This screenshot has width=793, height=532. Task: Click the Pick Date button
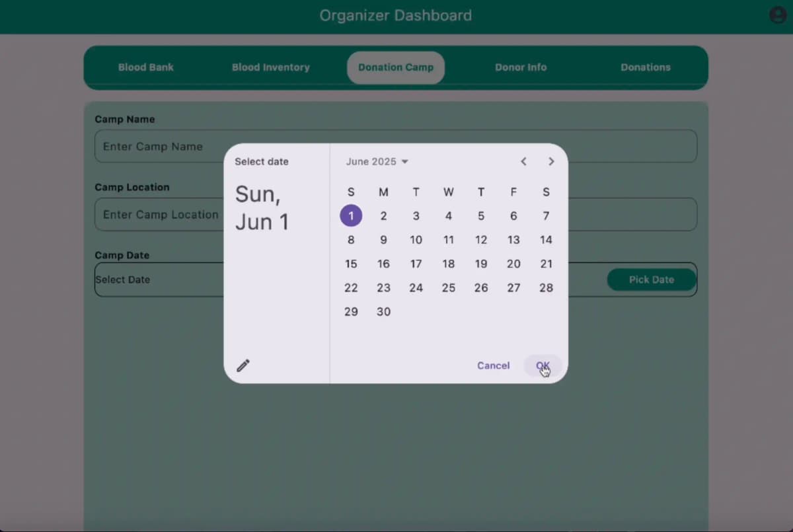click(651, 280)
